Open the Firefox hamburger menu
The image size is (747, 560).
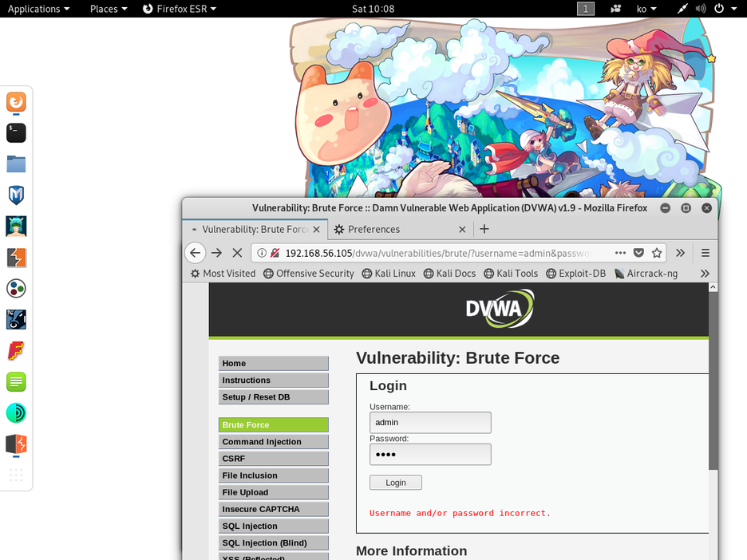pos(705,253)
